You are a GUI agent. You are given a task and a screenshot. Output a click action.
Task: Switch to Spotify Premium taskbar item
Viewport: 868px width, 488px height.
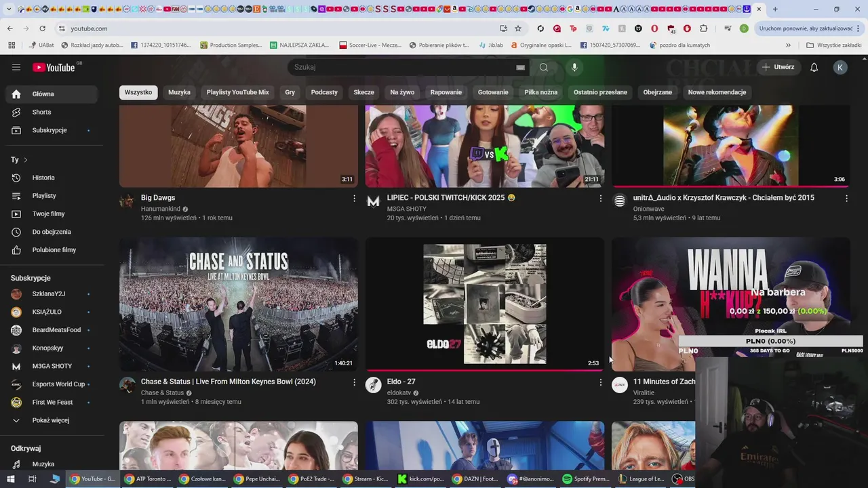585,479
